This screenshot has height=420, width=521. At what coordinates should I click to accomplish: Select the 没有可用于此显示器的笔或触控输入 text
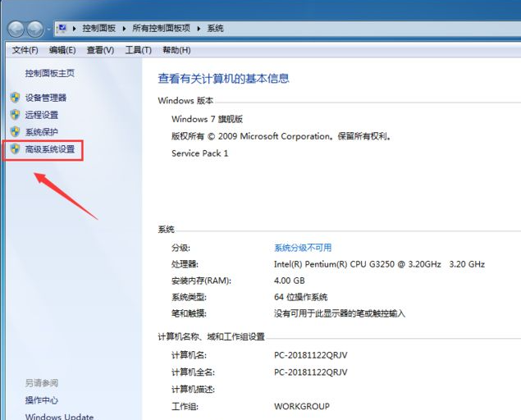click(x=339, y=313)
